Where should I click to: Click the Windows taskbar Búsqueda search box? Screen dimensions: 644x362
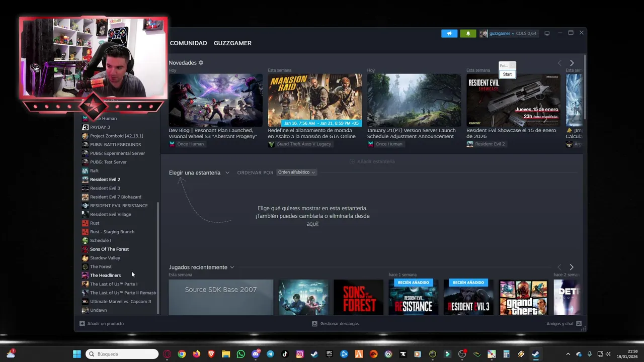point(122,354)
